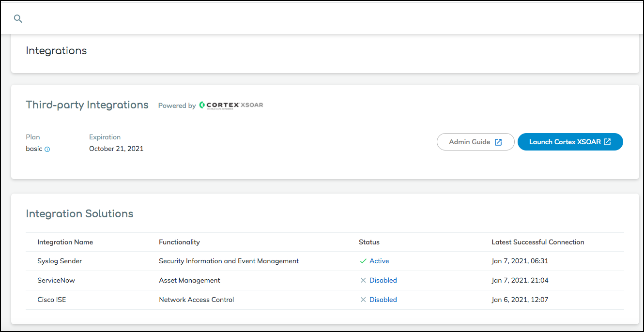Select the Cisco ISE integration name
The height and width of the screenshot is (332, 644).
51,300
